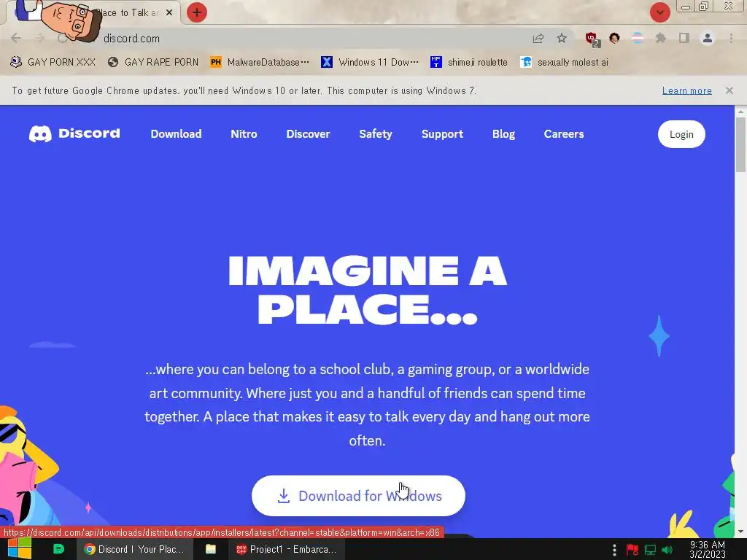Viewport: 747px width, 560px height.
Task: Click the network tray icon
Action: 650,550
